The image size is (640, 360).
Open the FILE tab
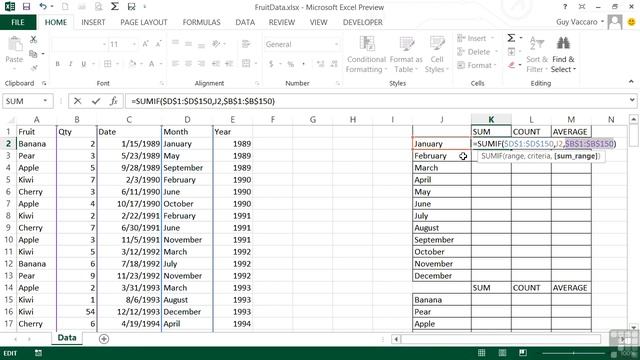click(x=18, y=22)
